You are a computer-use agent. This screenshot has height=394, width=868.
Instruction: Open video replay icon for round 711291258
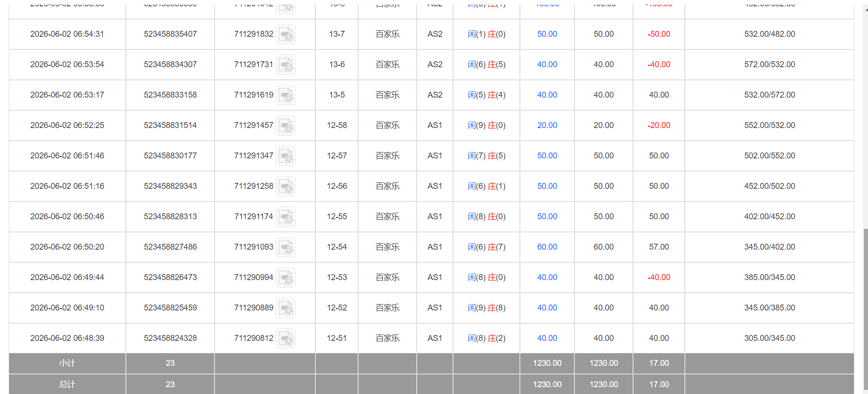286,187
